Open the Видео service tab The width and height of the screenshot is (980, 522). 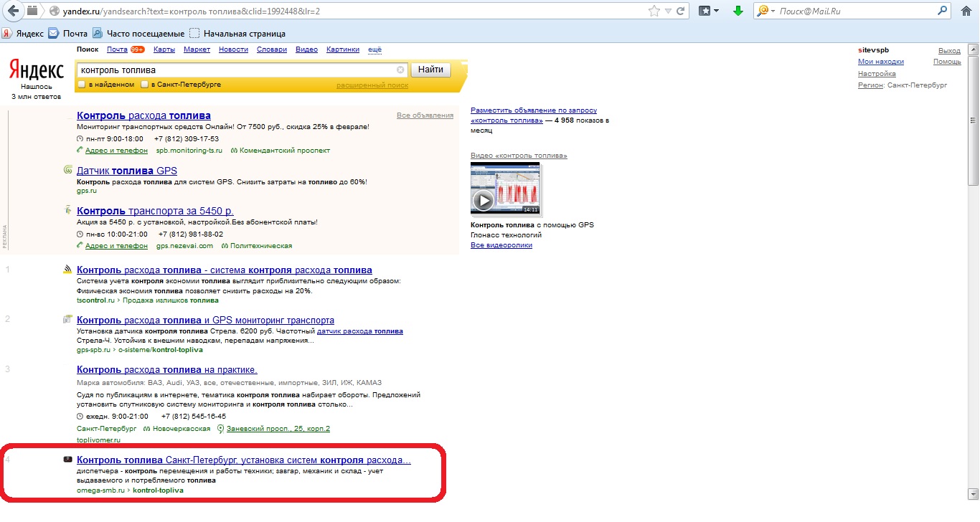(306, 49)
